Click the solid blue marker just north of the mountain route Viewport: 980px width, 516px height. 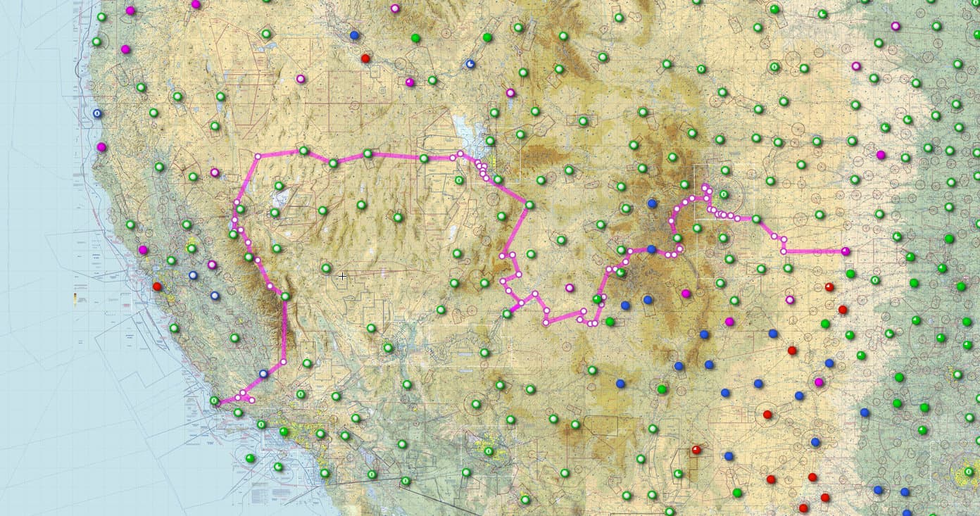(652, 203)
